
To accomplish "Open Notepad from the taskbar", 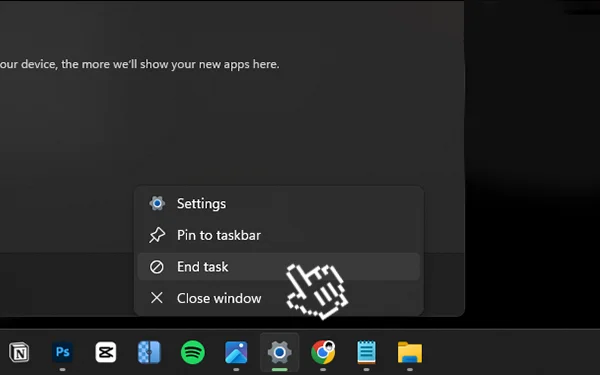I will coord(366,352).
